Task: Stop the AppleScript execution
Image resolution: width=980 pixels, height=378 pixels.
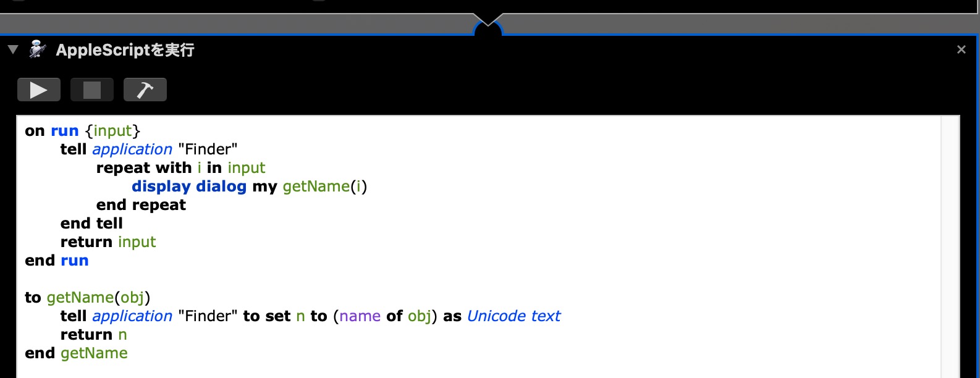Action: [92, 90]
